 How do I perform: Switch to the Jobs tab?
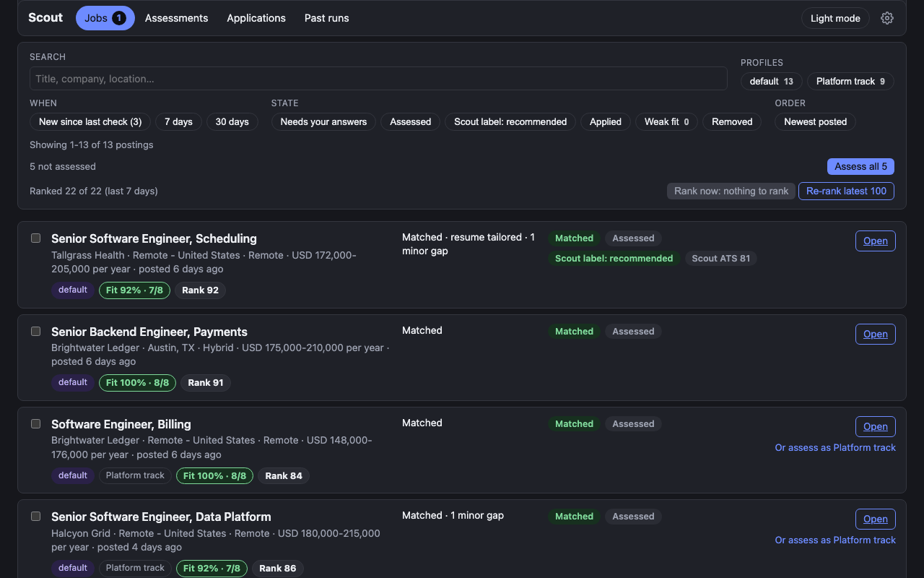tap(105, 18)
